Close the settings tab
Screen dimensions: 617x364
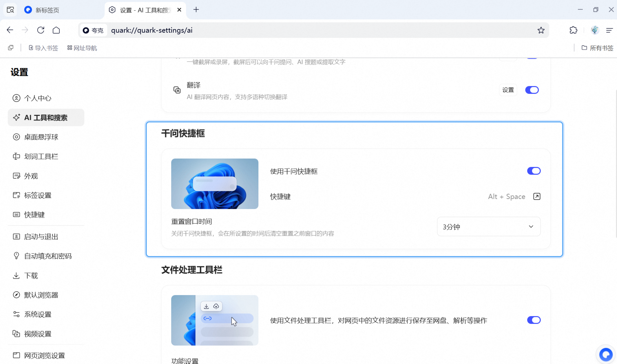pyautogui.click(x=179, y=10)
